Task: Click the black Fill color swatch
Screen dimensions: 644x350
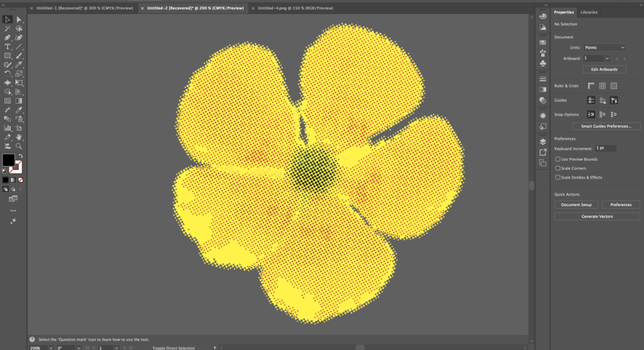Action: pyautogui.click(x=8, y=160)
